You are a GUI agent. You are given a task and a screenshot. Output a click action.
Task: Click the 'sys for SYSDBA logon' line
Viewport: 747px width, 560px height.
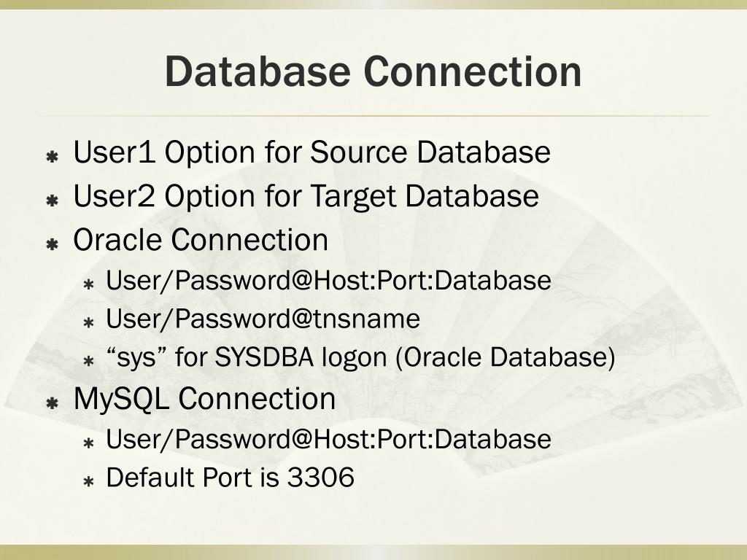pos(360,357)
